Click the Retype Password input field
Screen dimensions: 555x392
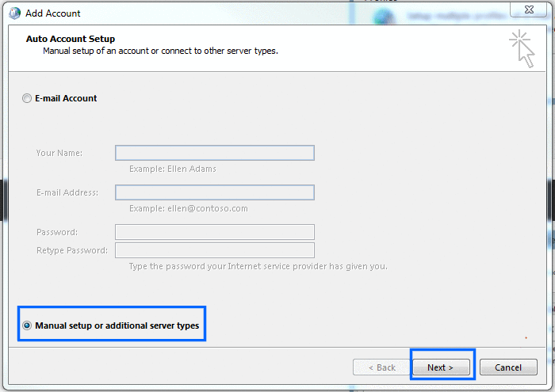(215, 250)
